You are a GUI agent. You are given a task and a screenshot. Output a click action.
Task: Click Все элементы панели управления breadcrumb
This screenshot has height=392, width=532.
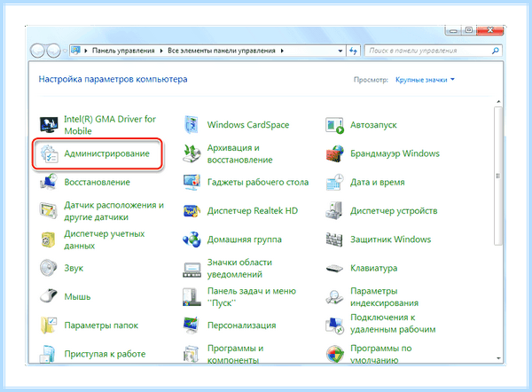tap(222, 51)
